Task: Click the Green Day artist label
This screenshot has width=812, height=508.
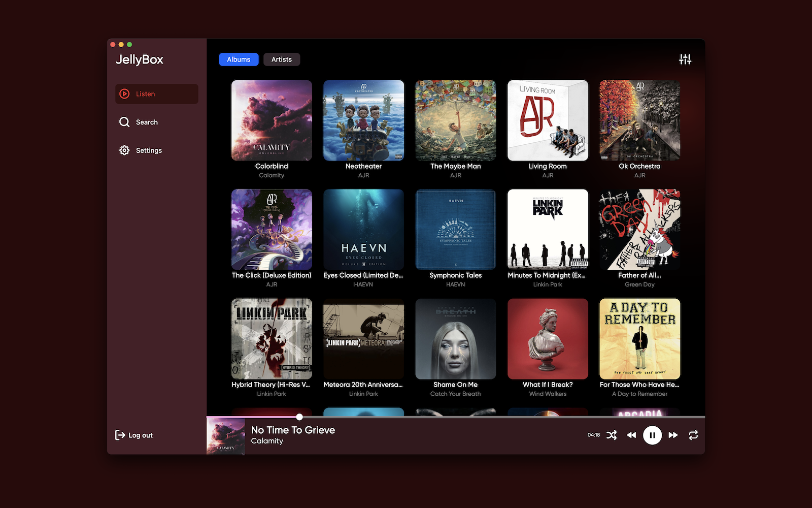Action: click(x=639, y=284)
